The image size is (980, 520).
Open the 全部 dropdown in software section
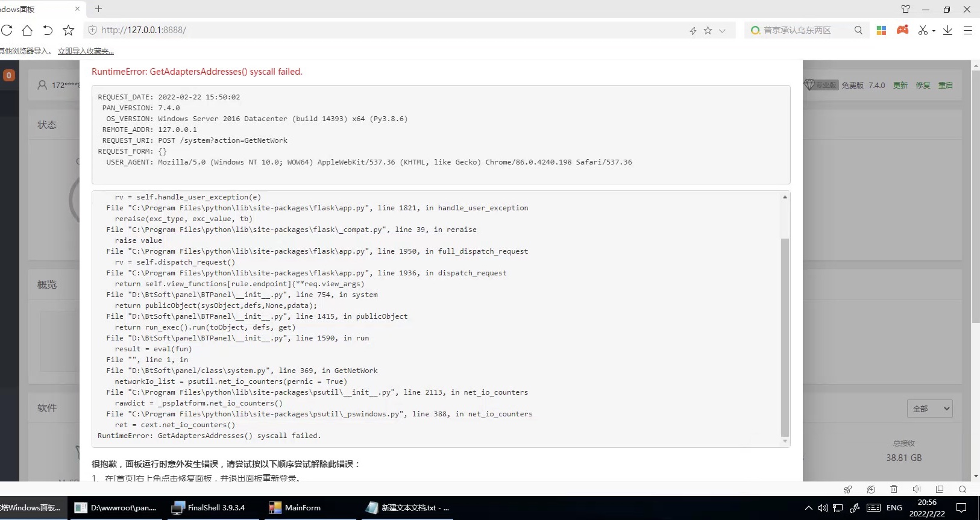click(930, 409)
